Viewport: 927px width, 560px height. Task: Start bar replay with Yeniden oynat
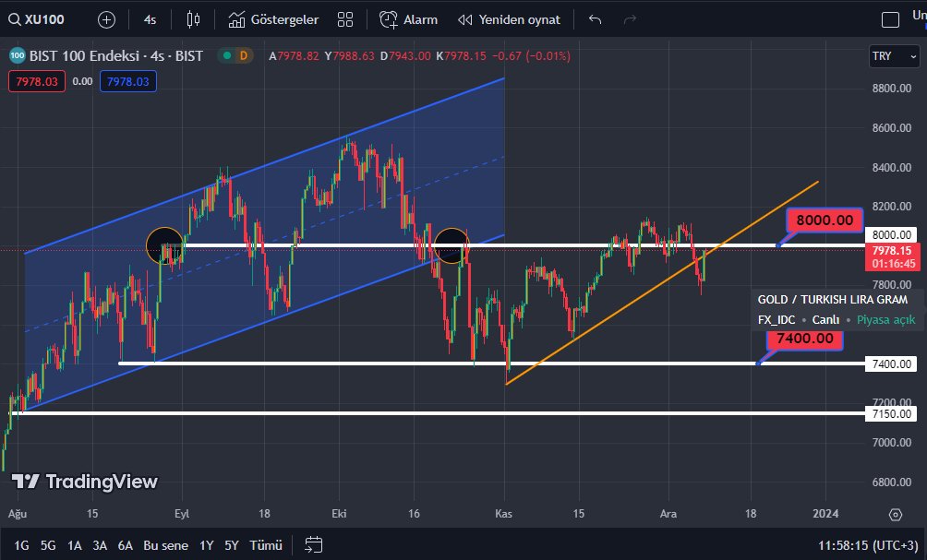[x=509, y=19]
